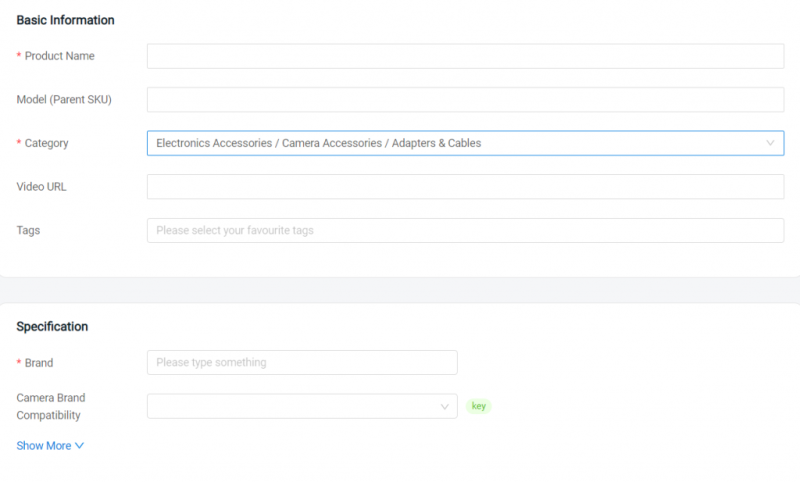Screen dimensions: 800x482
Task: Click the Brand label
Action: pos(39,363)
